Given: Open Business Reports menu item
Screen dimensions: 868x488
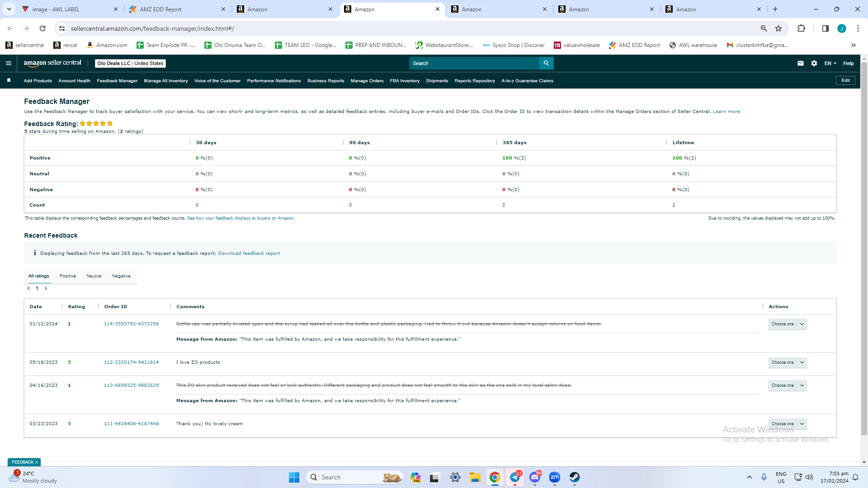Looking at the screenshot, I should (x=326, y=81).
